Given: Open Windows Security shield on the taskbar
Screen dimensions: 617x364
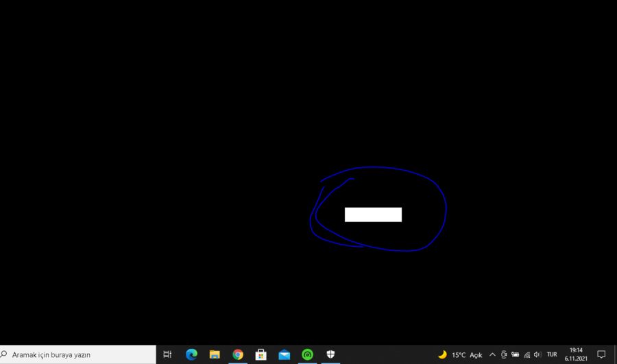Looking at the screenshot, I should [330, 354].
